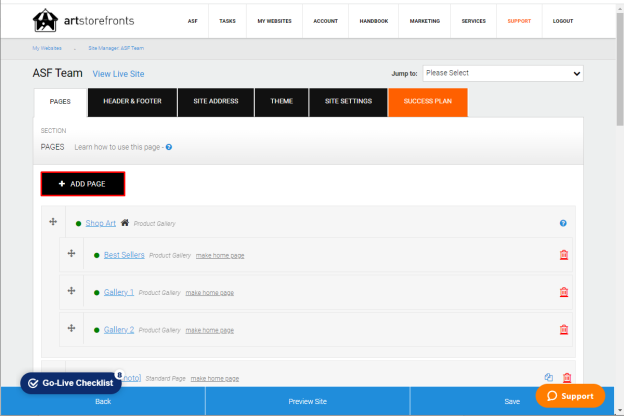Viewport: 624px width, 416px height.
Task: Open the orange Support chat button
Action: pos(570,396)
